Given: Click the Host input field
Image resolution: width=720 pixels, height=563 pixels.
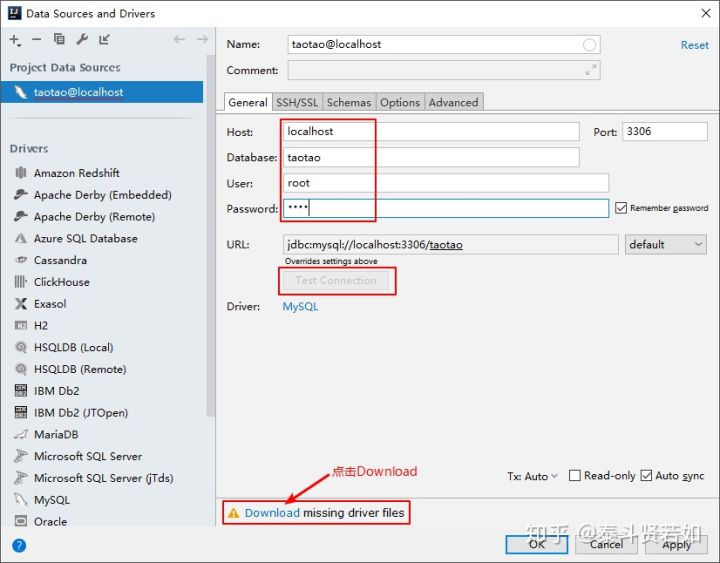Looking at the screenshot, I should (431, 132).
